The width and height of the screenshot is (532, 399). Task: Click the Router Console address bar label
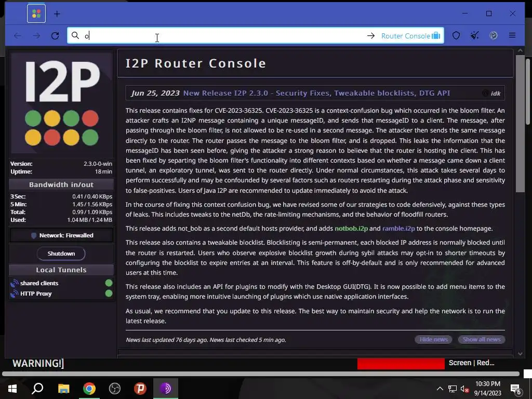[410, 36]
